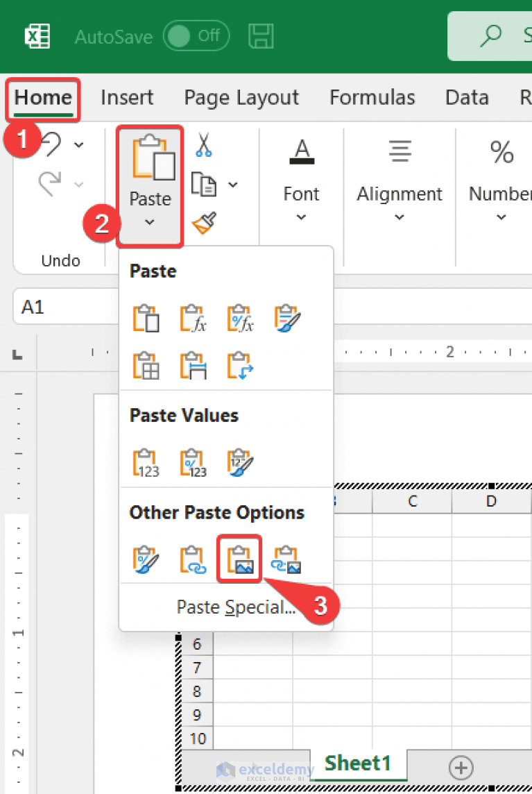Viewport: 532px width, 794px height.
Task: Select the Linked Picture paste option
Action: click(x=286, y=559)
